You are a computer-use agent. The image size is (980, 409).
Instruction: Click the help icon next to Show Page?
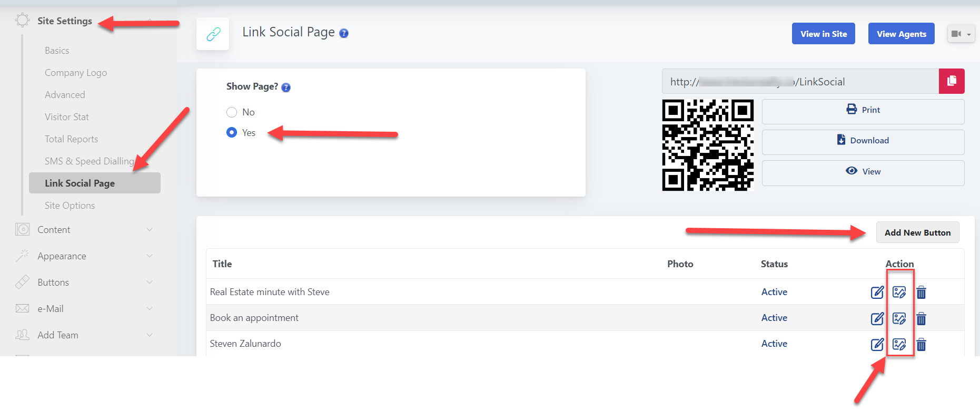[x=286, y=87]
